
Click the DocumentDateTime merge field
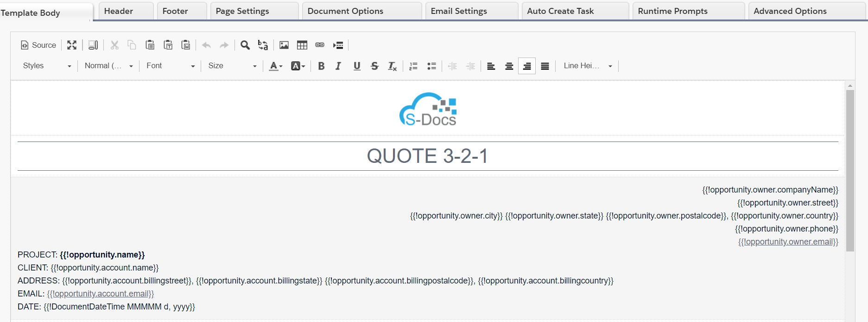click(x=119, y=307)
